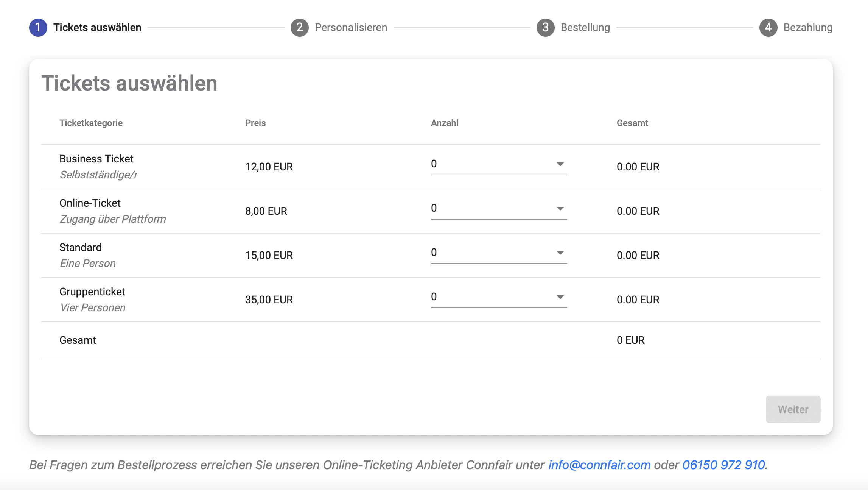868x490 pixels.
Task: Click the Online-Ticket row name
Action: coord(90,203)
